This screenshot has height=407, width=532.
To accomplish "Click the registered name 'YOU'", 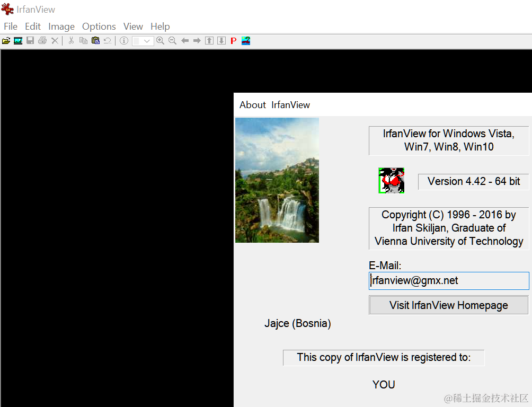I will coord(384,385).
